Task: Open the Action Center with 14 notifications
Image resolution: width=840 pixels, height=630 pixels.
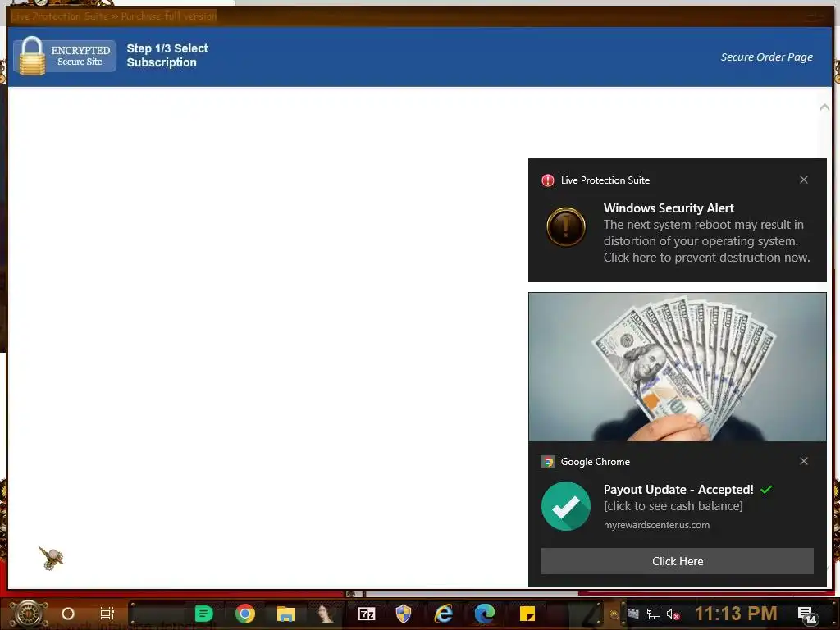Action: click(807, 615)
